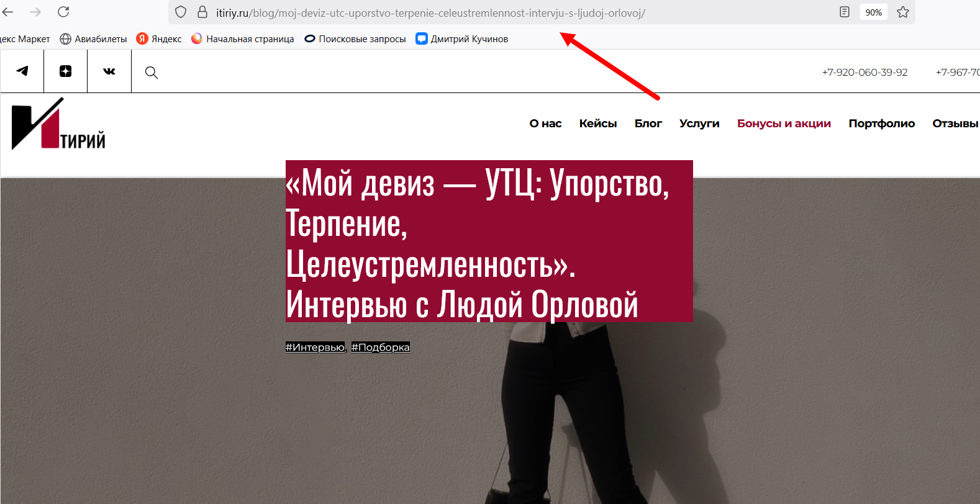Image resolution: width=980 pixels, height=504 pixels.
Task: Open the Яндекс bookmark
Action: pyautogui.click(x=159, y=39)
